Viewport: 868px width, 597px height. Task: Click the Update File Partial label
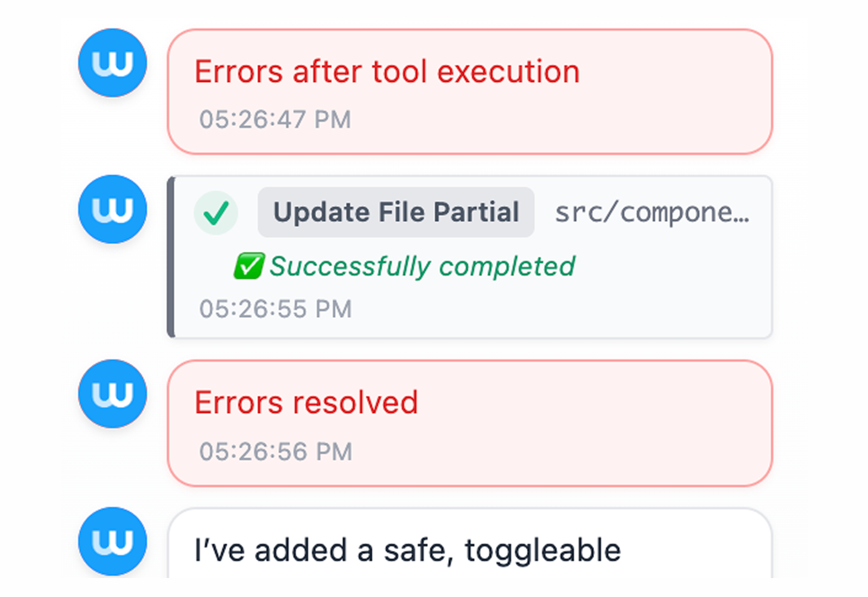point(396,212)
